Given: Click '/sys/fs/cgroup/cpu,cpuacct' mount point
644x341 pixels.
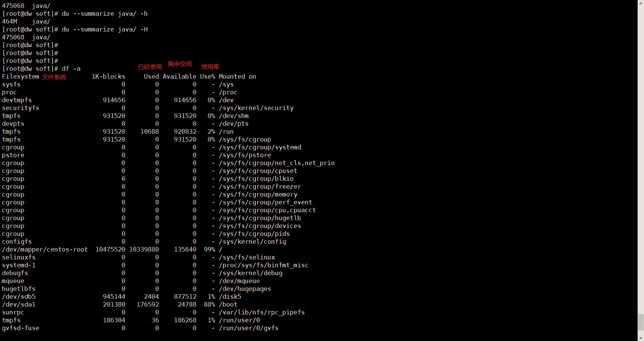Looking at the screenshot, I should [x=267, y=210].
